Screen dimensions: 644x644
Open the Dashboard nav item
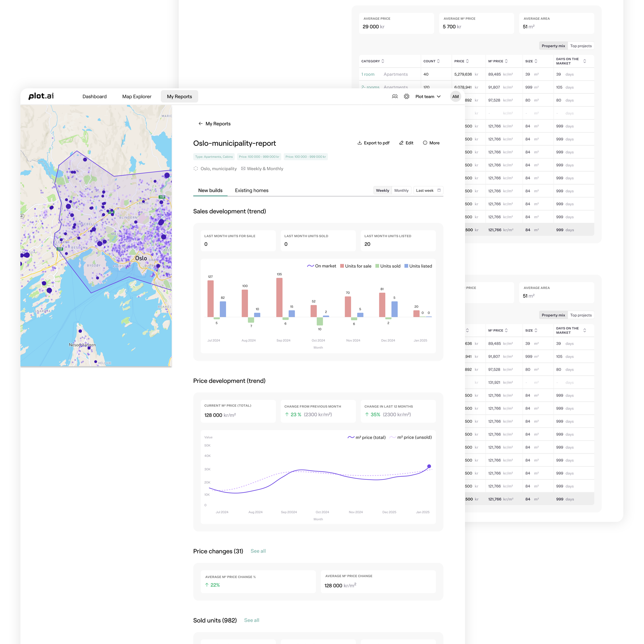click(x=95, y=96)
